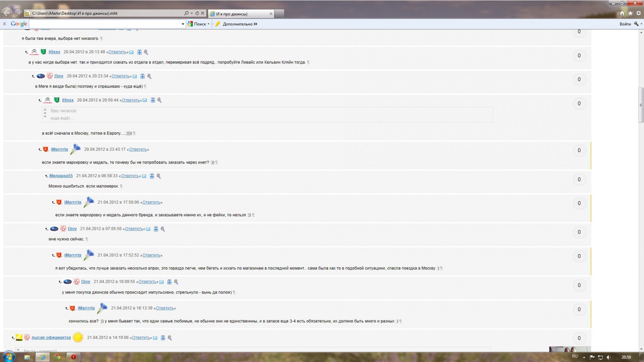Refresh the page using the reload icon
Viewport: 644px width, 362px height.
(x=197, y=13)
